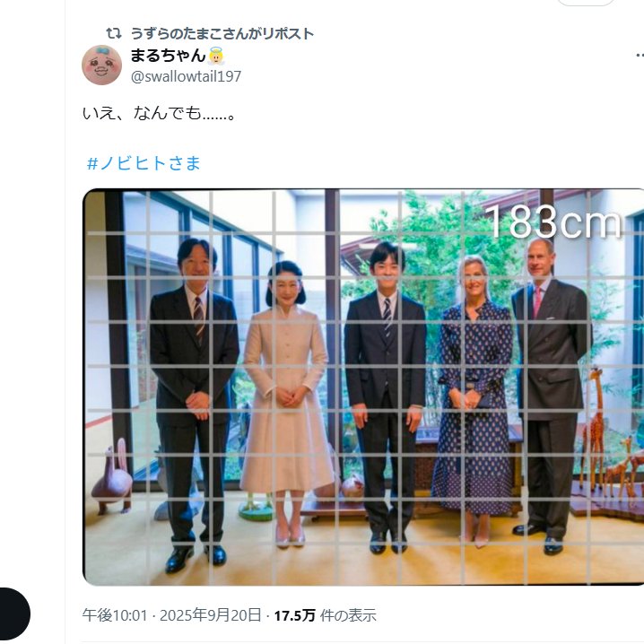The width and height of the screenshot is (644, 644).
Task: Click the post text いえ、なんでも……。
Action: (x=159, y=113)
